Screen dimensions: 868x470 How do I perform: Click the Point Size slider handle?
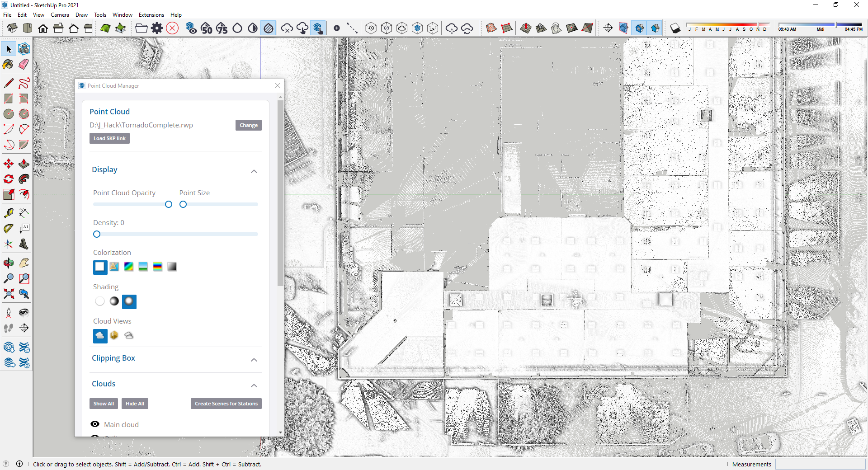point(183,204)
